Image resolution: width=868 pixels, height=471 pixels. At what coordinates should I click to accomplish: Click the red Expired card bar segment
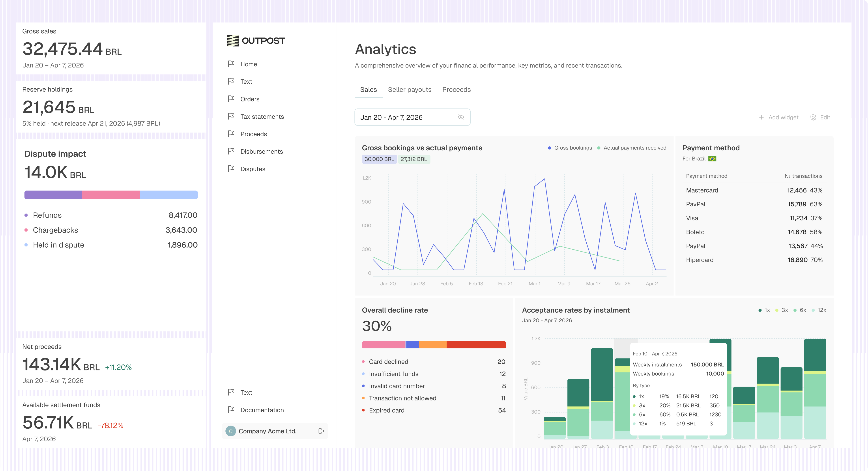476,345
